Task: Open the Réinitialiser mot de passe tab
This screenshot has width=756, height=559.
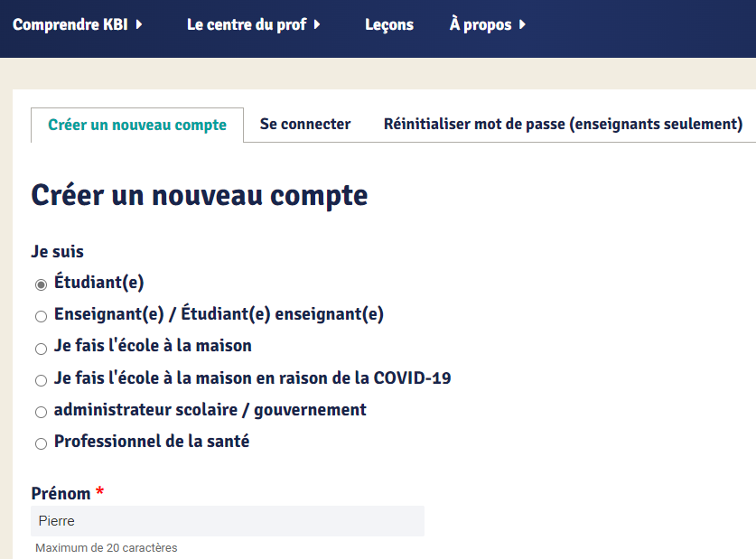Action: 563,124
